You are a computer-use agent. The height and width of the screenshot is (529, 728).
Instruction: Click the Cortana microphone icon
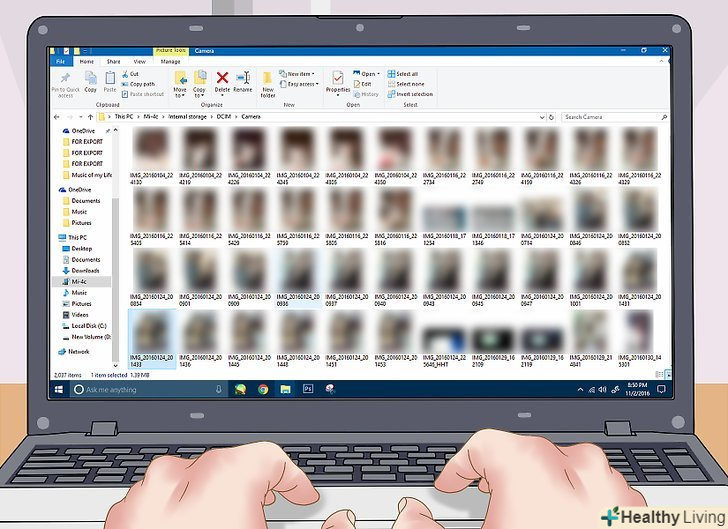[x=219, y=390]
